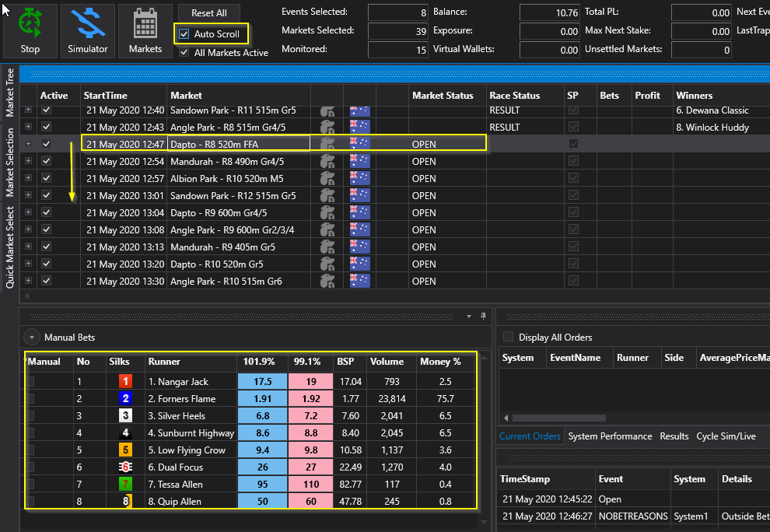Open the Simulator tool
The width and height of the screenshot is (770, 532).
pos(88,31)
